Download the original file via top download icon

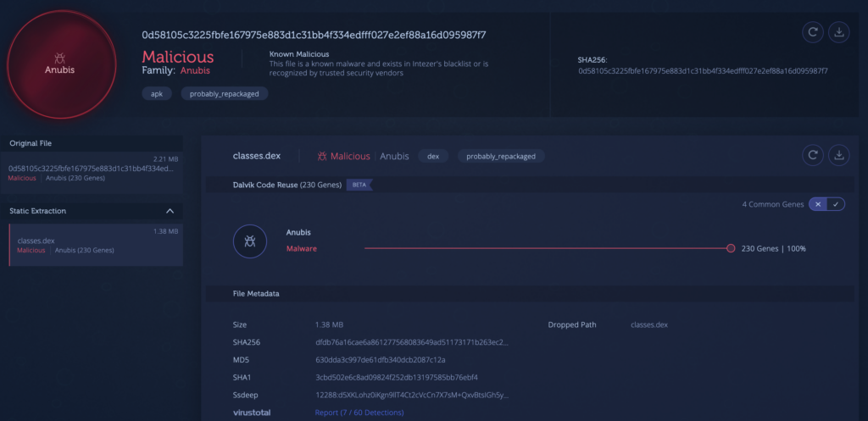(x=838, y=32)
